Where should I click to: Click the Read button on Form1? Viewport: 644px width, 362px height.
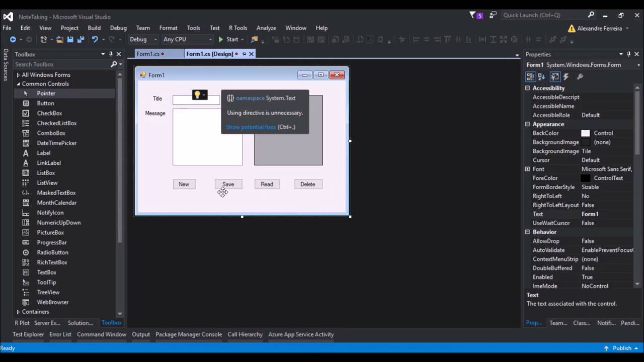(267, 184)
